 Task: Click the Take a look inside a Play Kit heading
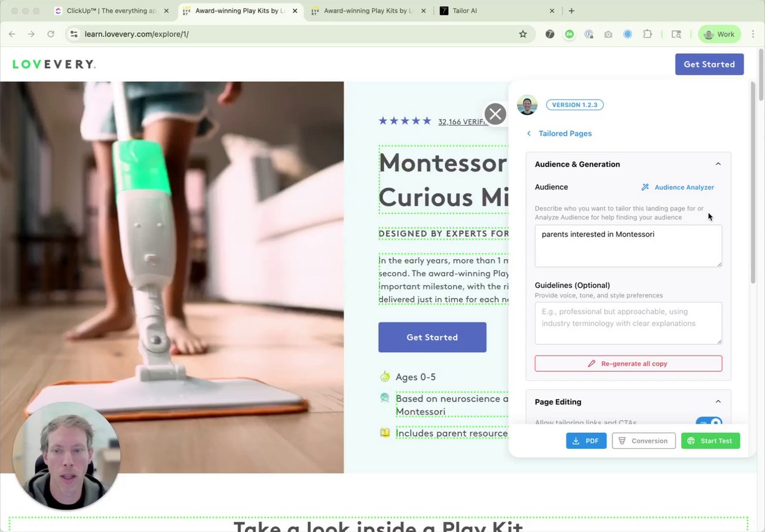click(x=378, y=526)
